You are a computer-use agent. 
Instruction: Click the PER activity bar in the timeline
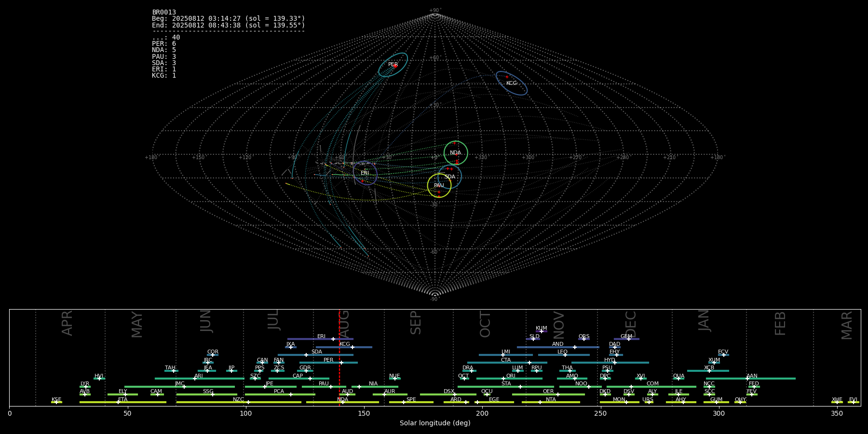pos(328,363)
